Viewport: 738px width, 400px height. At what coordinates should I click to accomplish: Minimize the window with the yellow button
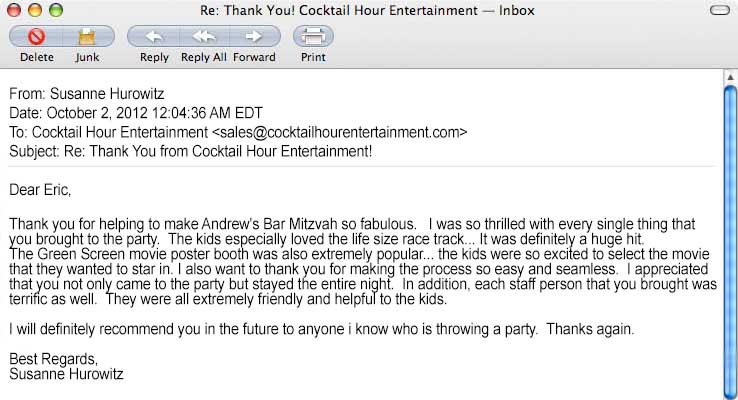34,11
